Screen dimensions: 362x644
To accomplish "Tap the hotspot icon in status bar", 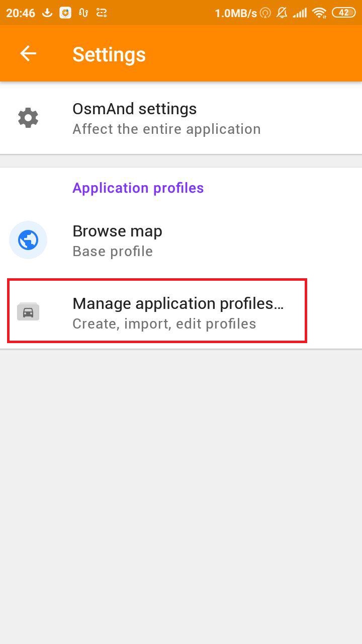I will 265,13.
